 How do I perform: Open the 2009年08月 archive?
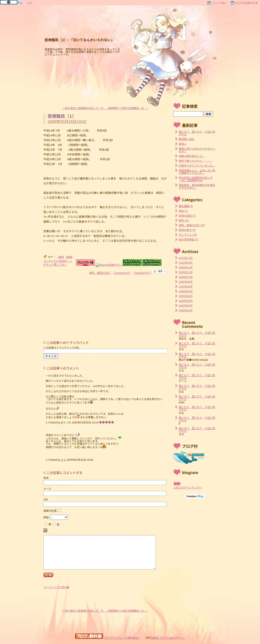click(x=185, y=286)
